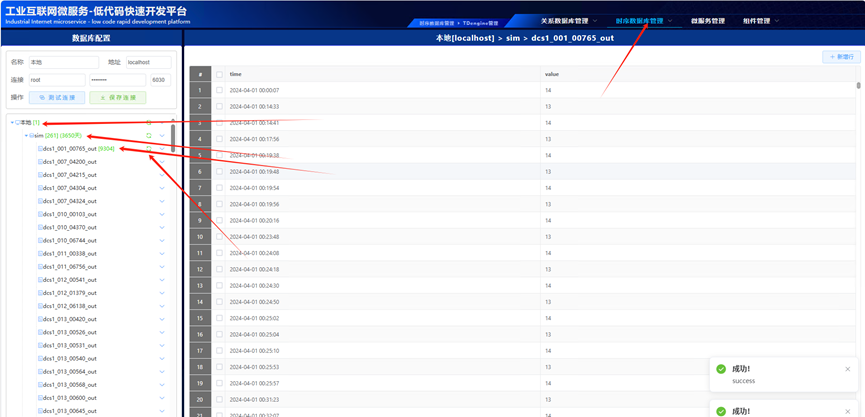
Task: Click the 新增行 add row button
Action: 841,57
